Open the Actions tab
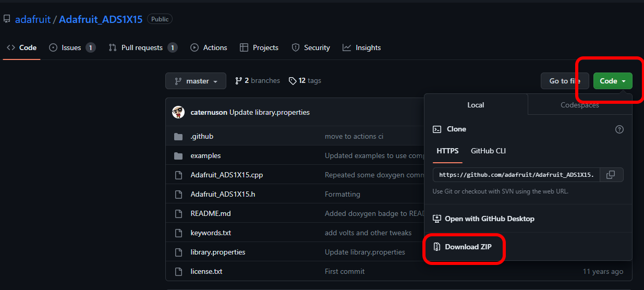 209,47
